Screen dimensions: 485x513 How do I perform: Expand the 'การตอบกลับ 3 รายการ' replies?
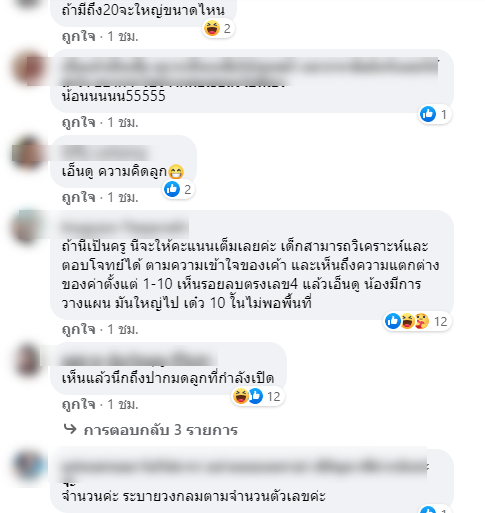click(161, 430)
